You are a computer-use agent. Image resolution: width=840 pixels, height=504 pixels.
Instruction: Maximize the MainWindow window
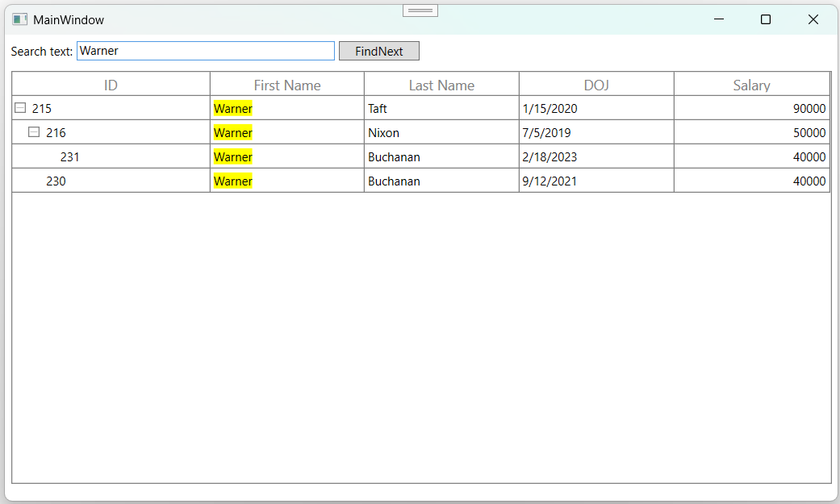(766, 19)
